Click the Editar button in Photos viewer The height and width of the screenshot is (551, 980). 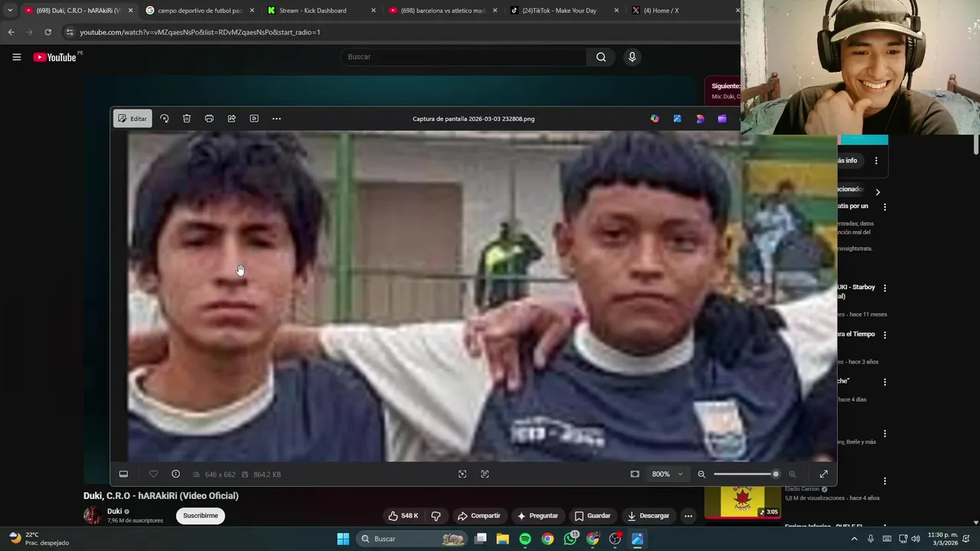point(132,119)
